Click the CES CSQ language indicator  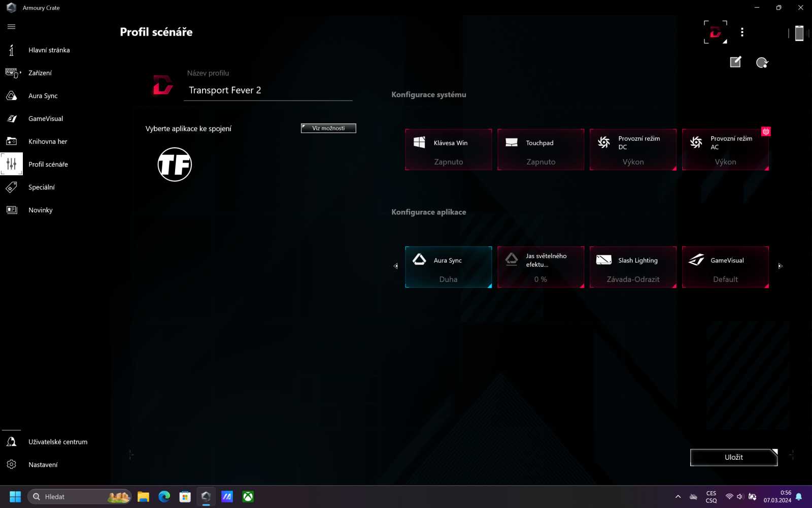711,497
